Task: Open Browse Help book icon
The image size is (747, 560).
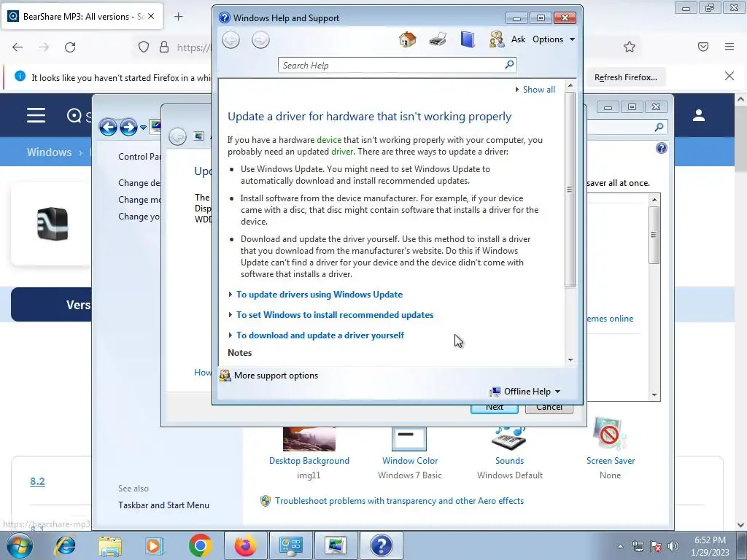Action: point(468,39)
